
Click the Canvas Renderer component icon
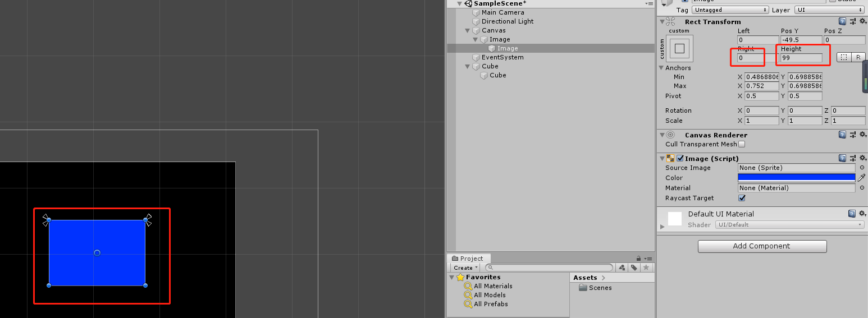click(670, 135)
